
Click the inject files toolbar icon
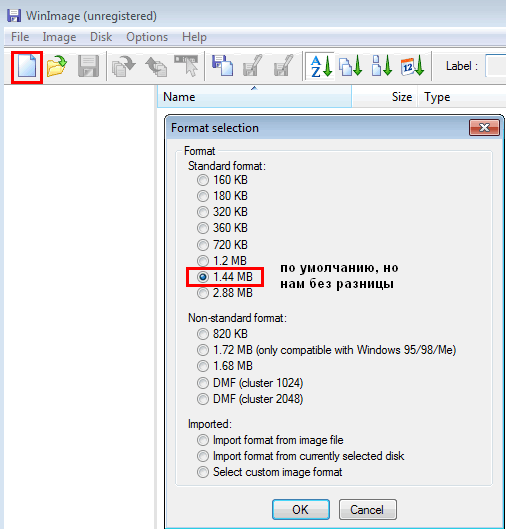point(156,66)
